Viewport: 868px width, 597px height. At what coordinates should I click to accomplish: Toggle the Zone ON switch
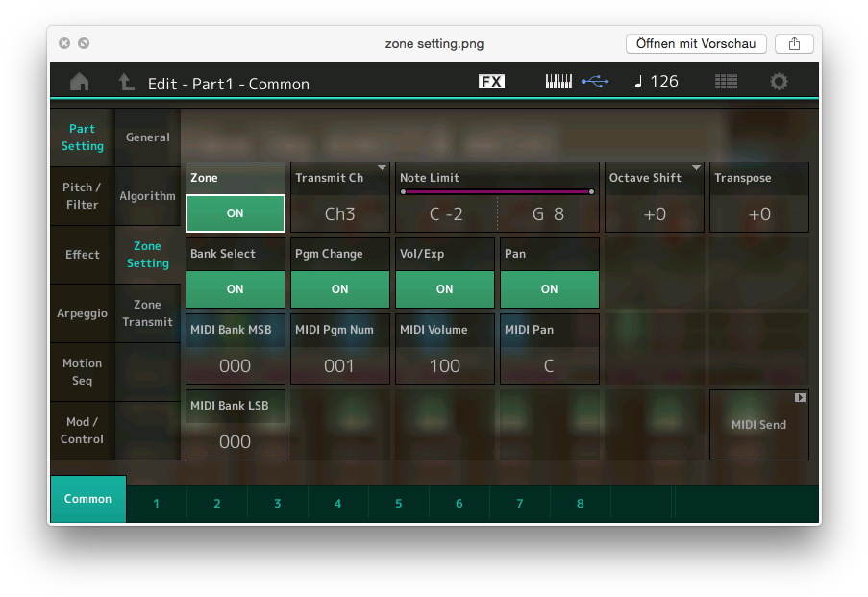236,213
